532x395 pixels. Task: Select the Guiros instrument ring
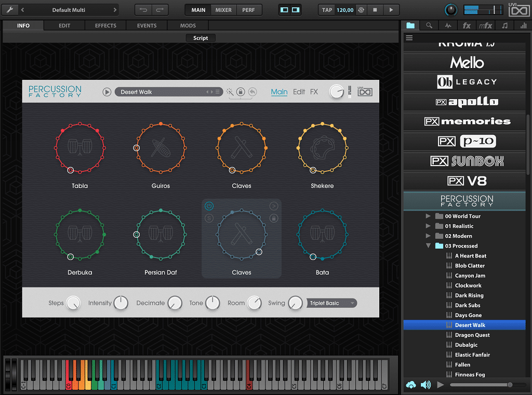[161, 148]
